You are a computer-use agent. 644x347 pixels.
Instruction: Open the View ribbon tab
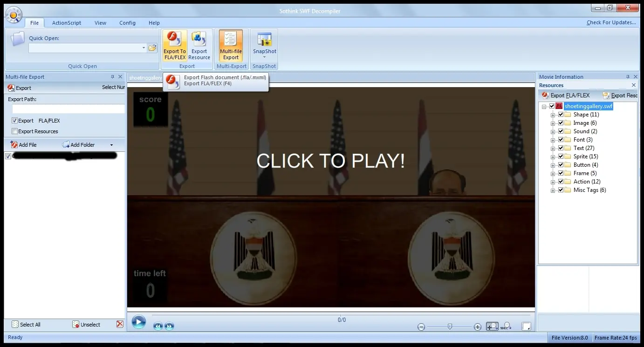tap(100, 23)
